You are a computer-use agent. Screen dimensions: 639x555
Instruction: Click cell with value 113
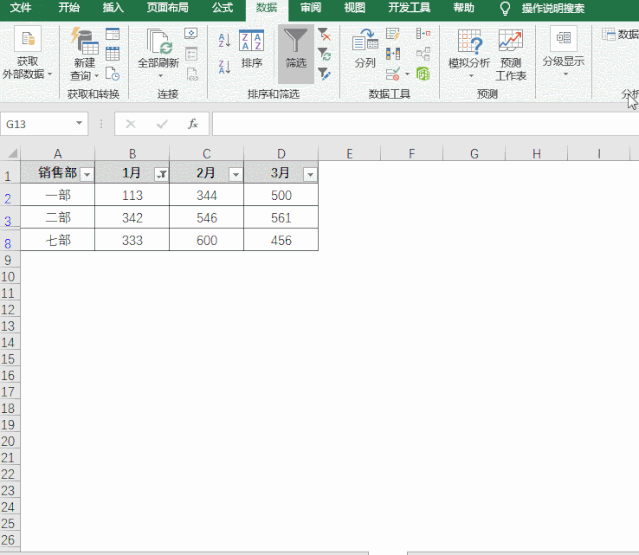pyautogui.click(x=132, y=195)
